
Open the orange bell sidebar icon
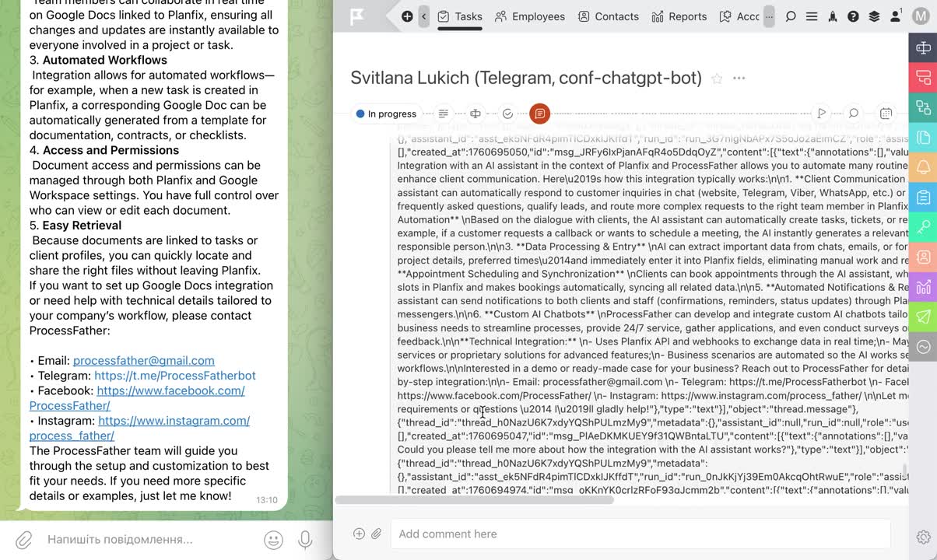coord(923,167)
